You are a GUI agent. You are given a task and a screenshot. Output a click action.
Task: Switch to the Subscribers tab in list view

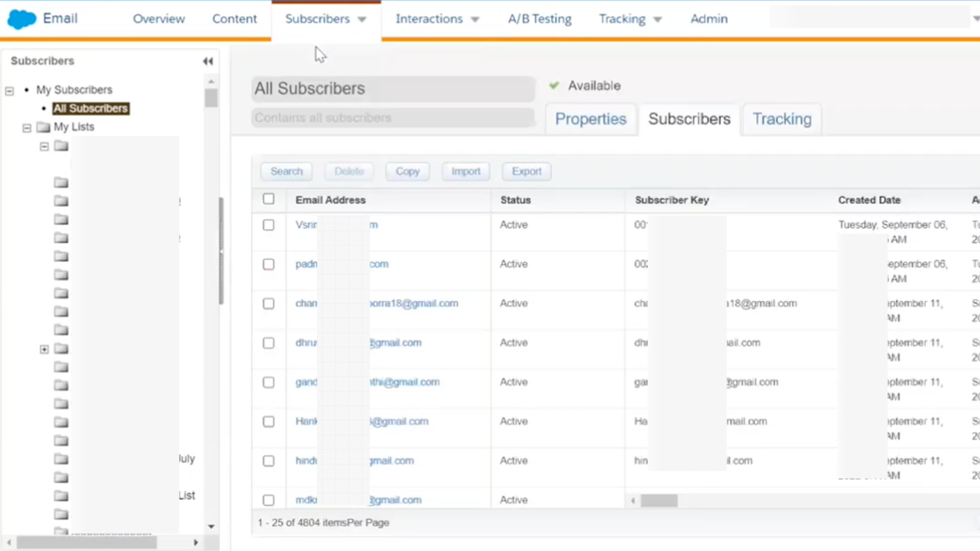pyautogui.click(x=689, y=119)
